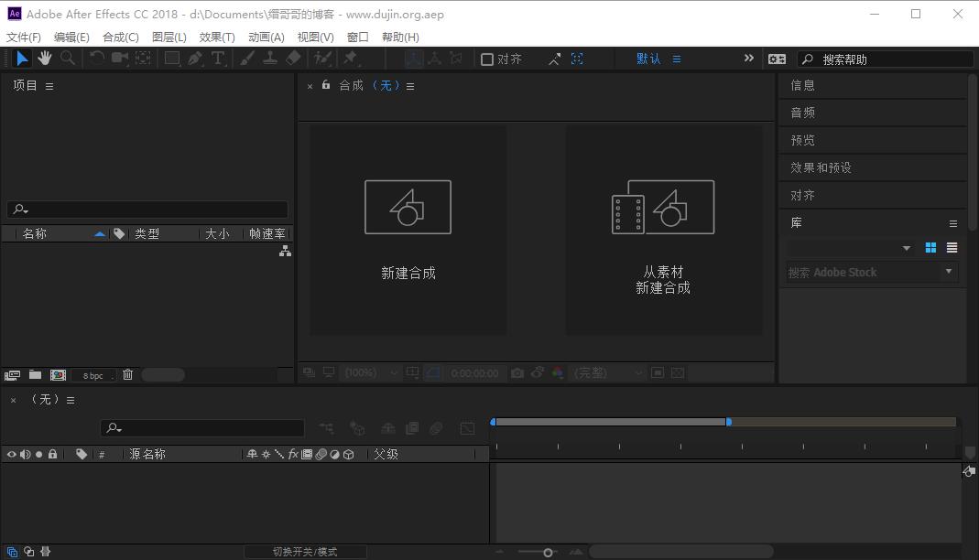Expand Layer Switches pane at timeline bottom left
The height and width of the screenshot is (560, 979).
[x=12, y=552]
